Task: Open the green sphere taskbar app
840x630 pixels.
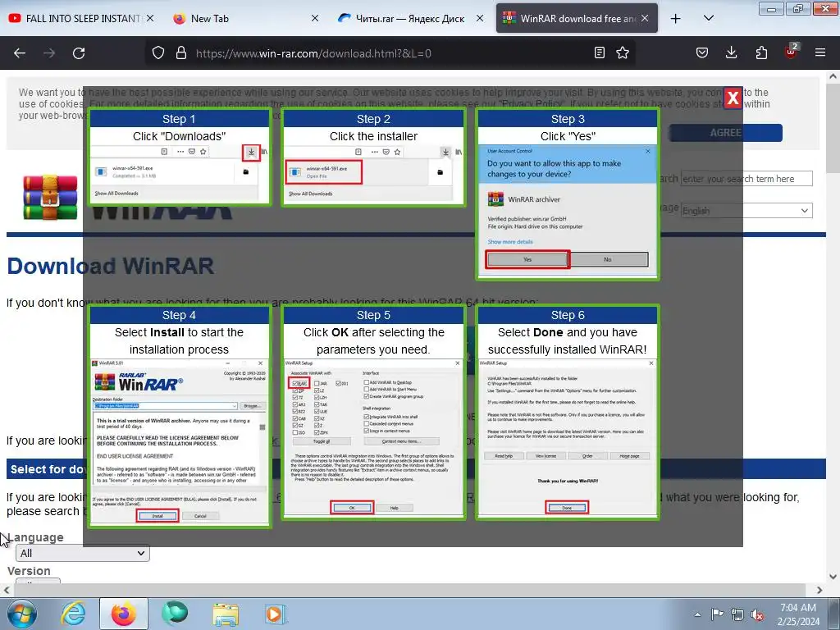Action: point(175,614)
